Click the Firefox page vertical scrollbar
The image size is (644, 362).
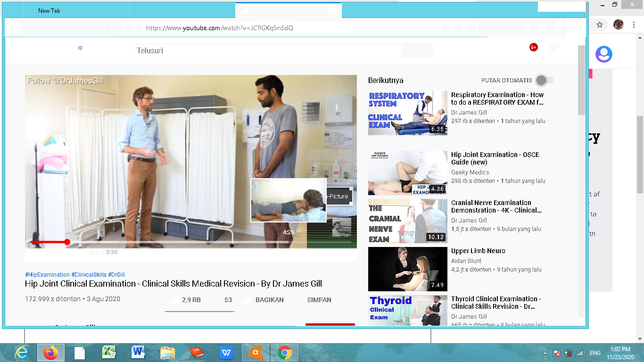582,80
